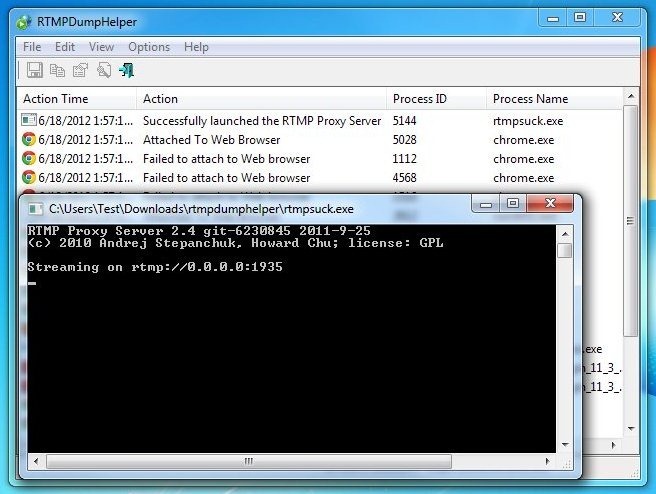The width and height of the screenshot is (656, 494).
Task: Click the console horizontal scrollbar right arrow
Action: coord(548,461)
